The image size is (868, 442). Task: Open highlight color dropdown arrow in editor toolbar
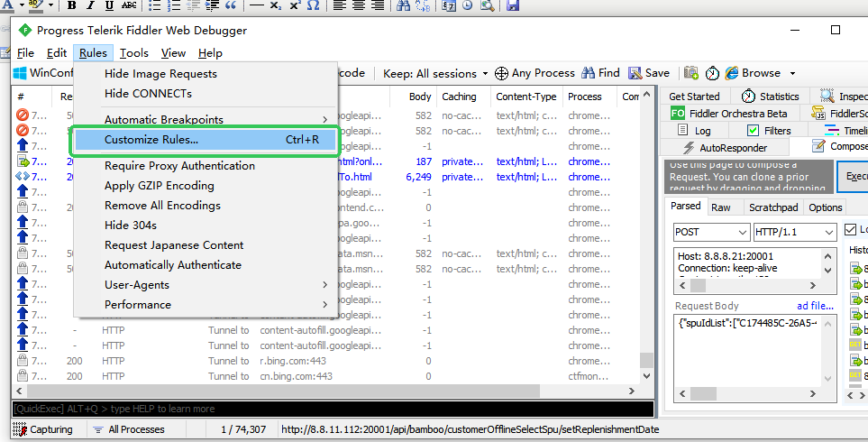click(50, 5)
